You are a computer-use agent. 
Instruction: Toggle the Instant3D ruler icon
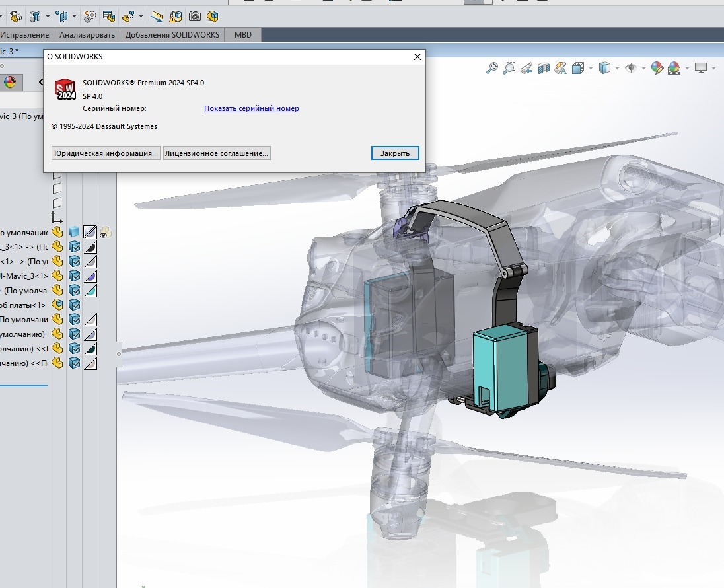coord(157,17)
